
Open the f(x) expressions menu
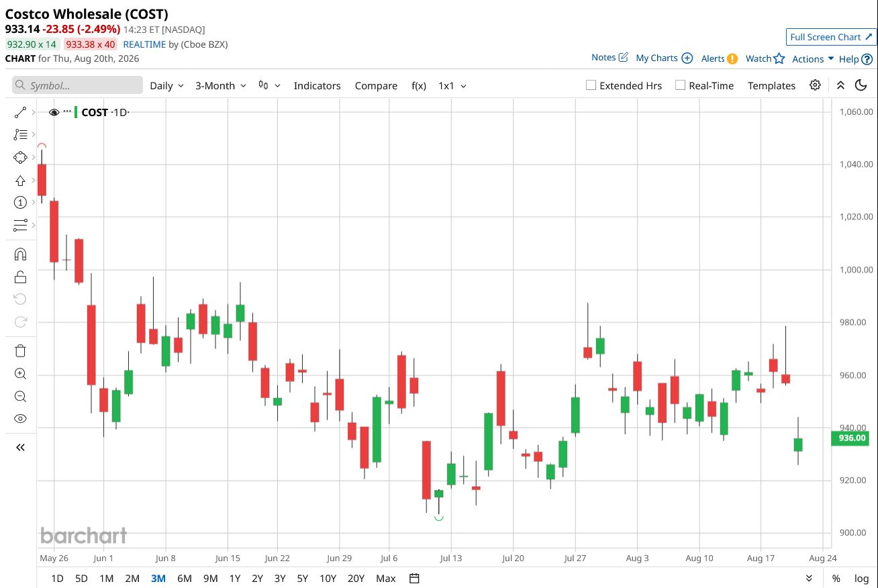click(419, 86)
